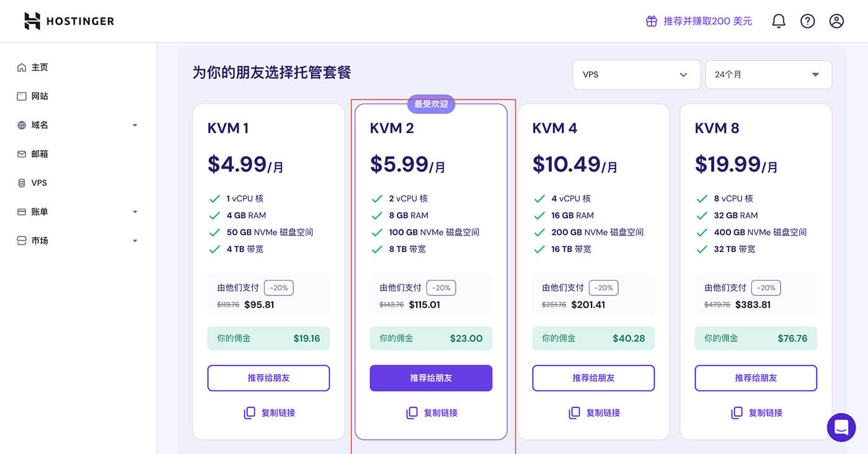Expand the 账单 sidebar arrow

[x=135, y=212]
